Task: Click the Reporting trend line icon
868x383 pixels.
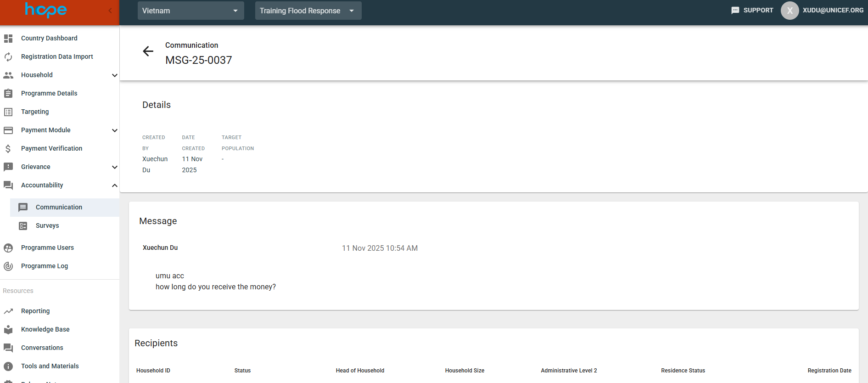Action: click(8, 311)
